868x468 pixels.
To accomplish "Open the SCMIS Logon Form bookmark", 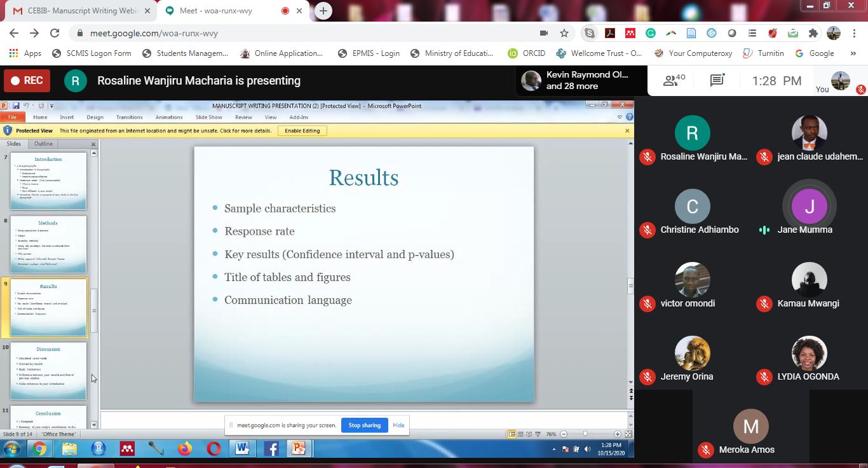I will click(92, 53).
